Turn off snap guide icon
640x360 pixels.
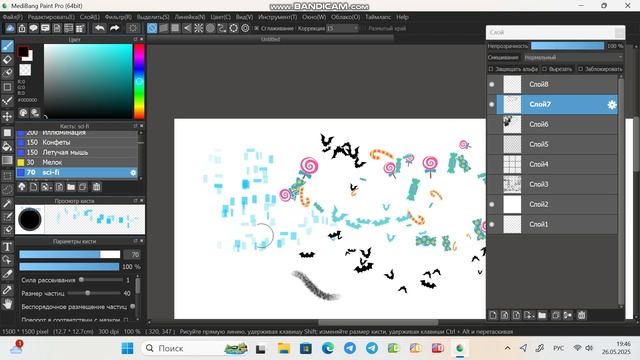click(152, 28)
